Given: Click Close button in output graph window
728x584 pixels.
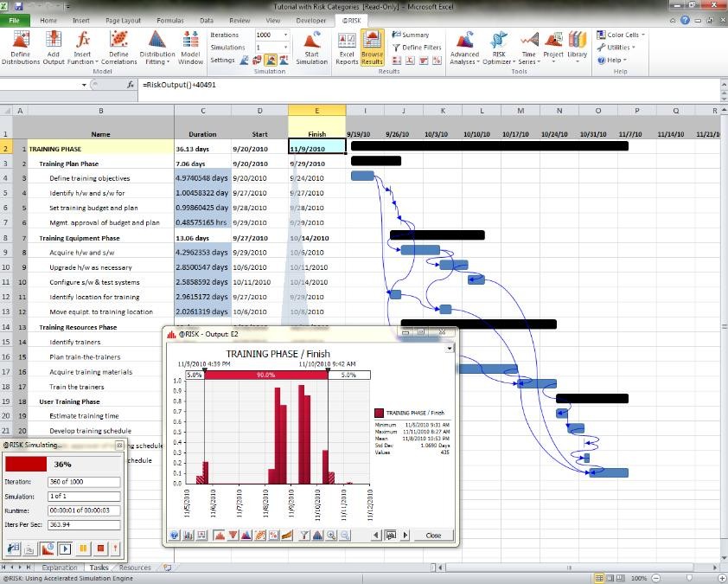Looking at the screenshot, I should [x=433, y=536].
